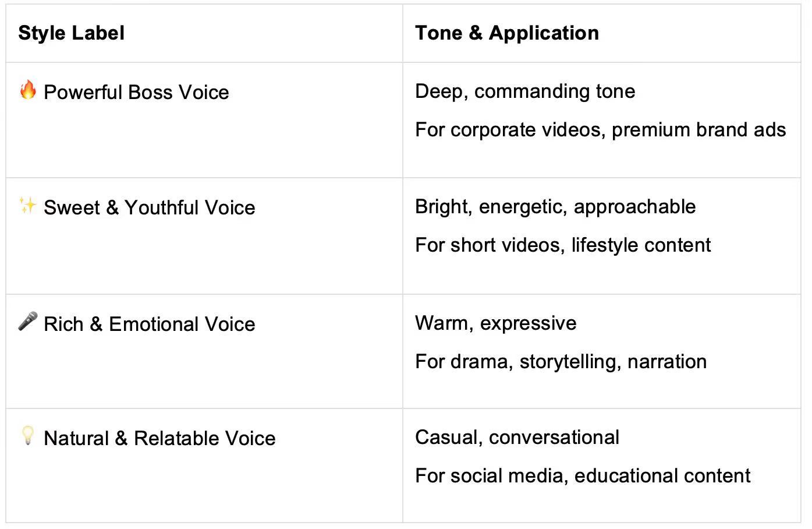Select the Style Label column header
This screenshot has height=529, width=812.
click(x=71, y=33)
